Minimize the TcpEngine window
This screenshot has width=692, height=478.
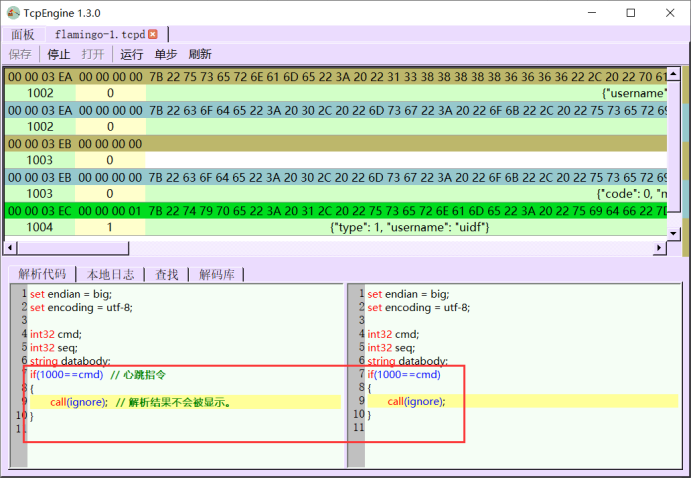coord(592,13)
